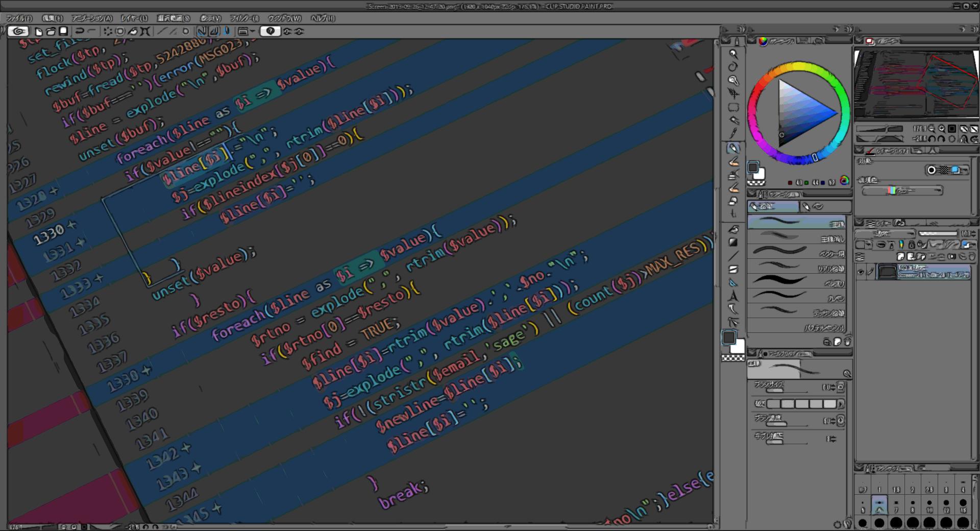
Task: Save the file with the toolbar icon
Action: tap(63, 31)
